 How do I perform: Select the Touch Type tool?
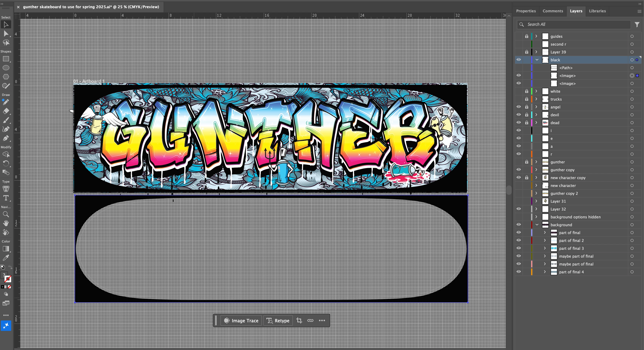(x=6, y=189)
